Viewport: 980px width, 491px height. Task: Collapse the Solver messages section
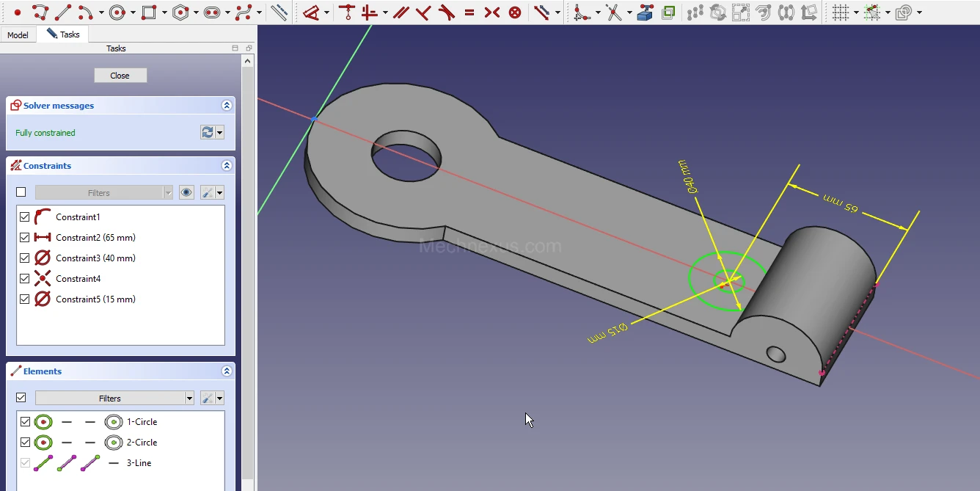coord(227,106)
